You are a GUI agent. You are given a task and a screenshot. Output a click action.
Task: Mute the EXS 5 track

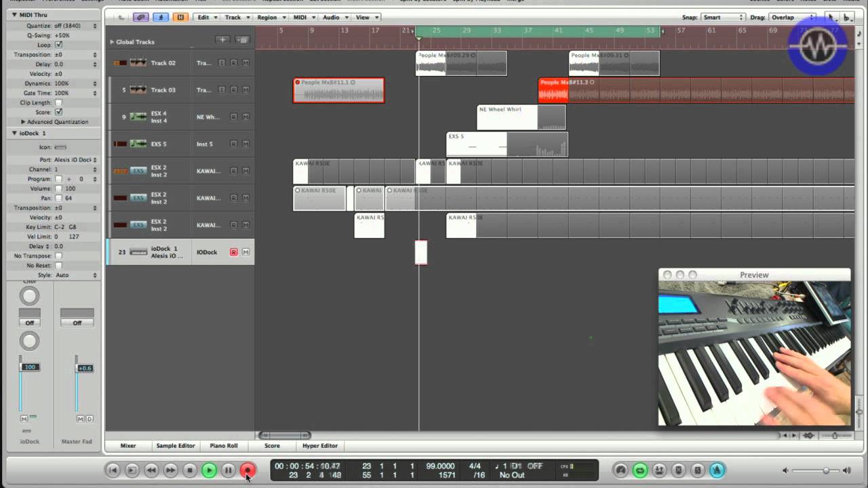[x=245, y=144]
